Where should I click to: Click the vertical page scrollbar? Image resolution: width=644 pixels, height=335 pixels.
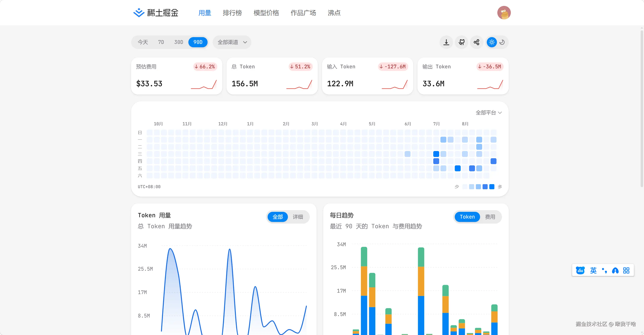(x=641, y=109)
